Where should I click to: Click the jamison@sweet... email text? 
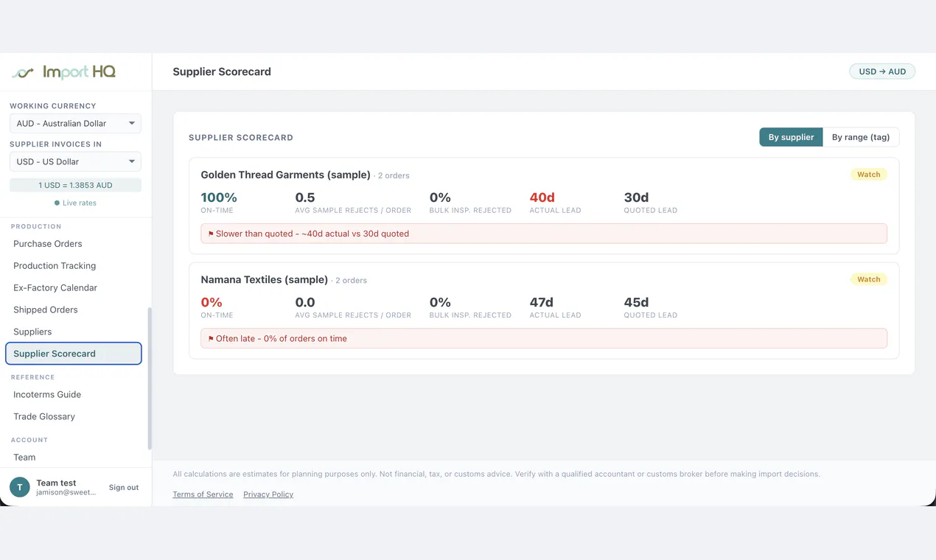coord(66,492)
